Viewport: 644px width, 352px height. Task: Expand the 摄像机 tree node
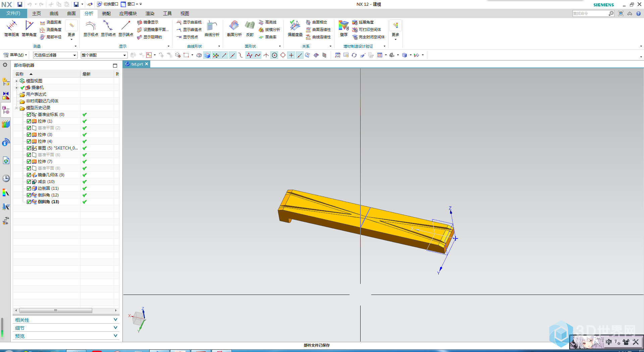tap(16, 88)
